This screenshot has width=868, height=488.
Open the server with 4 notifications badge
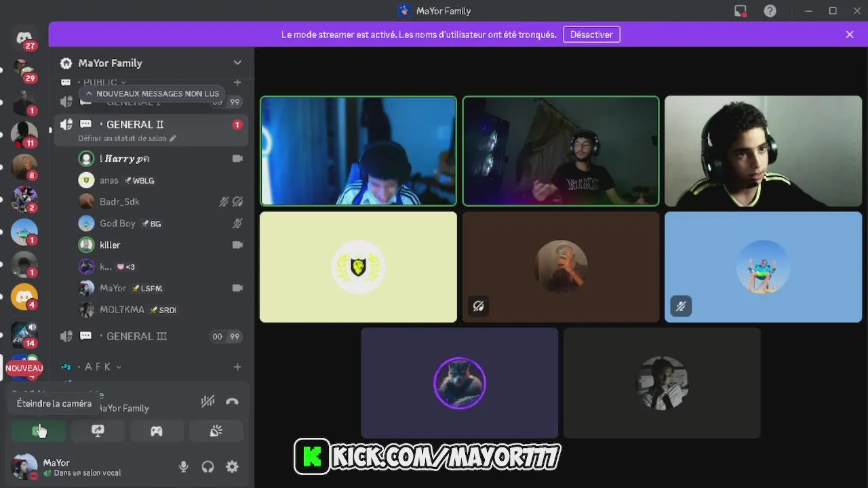[x=24, y=297]
